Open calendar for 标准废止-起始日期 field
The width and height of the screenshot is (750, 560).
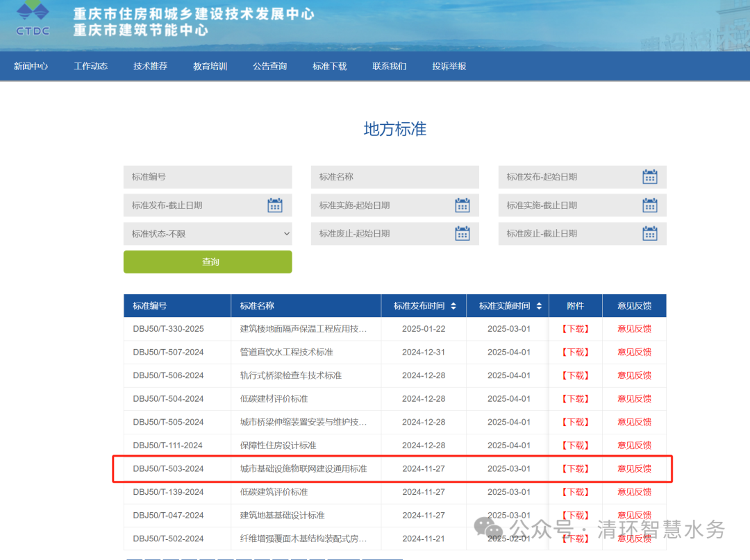(462, 234)
